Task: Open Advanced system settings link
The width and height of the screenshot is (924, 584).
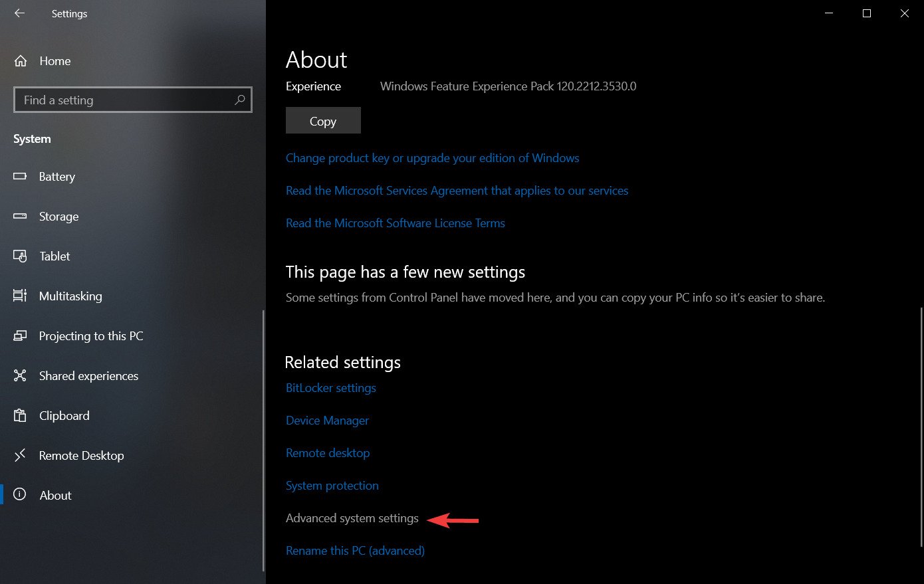Action: [x=352, y=518]
